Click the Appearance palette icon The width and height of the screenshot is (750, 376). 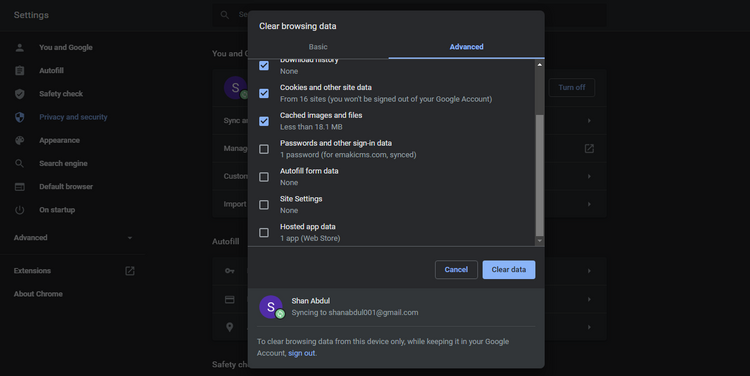tap(20, 140)
